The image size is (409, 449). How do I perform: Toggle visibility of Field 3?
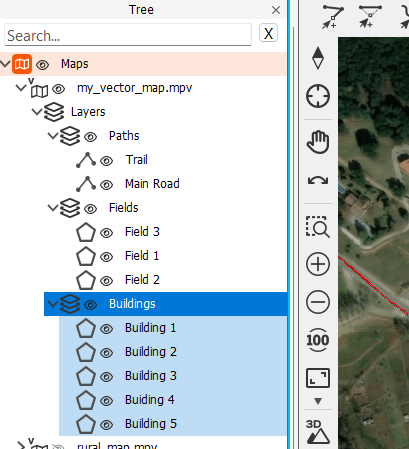point(106,233)
